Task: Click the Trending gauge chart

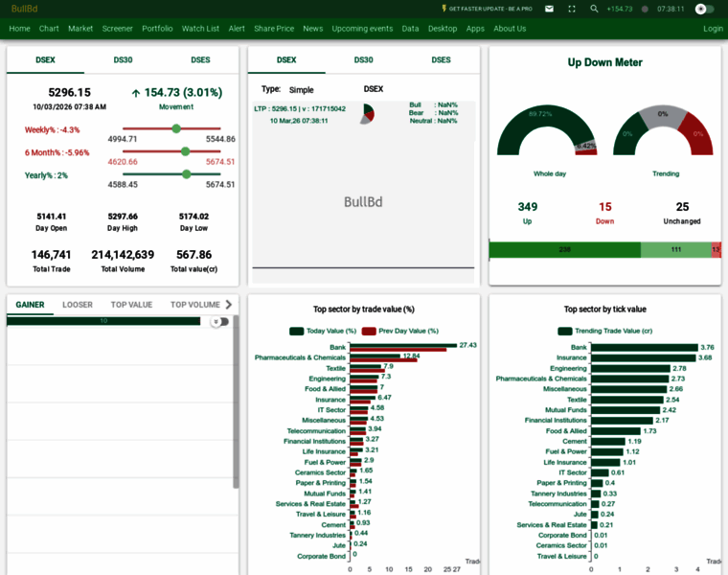Action: click(x=663, y=130)
